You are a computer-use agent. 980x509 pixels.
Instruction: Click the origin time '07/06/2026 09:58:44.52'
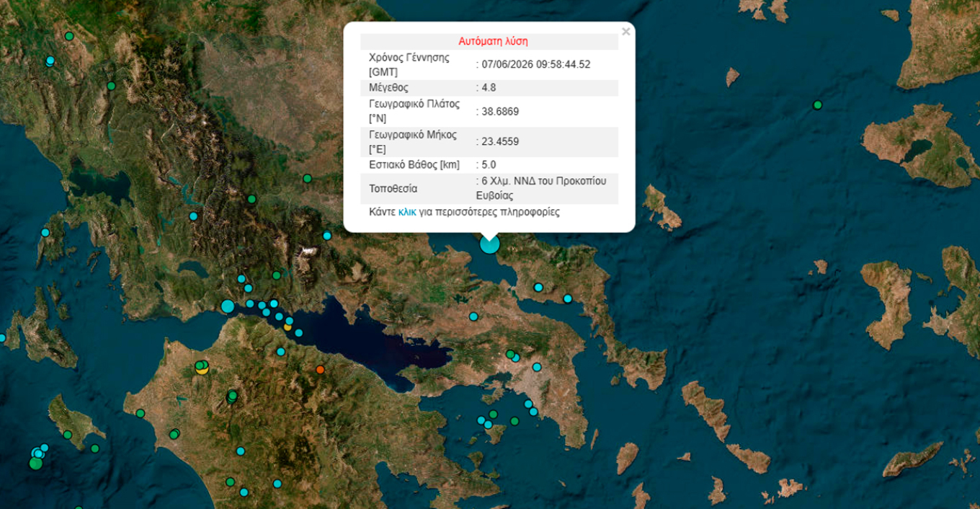point(536,64)
